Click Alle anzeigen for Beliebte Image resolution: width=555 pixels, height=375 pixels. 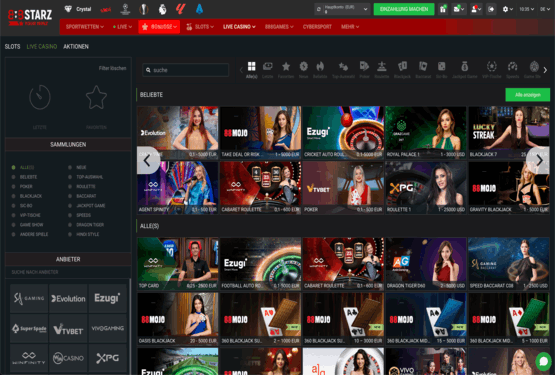[528, 95]
